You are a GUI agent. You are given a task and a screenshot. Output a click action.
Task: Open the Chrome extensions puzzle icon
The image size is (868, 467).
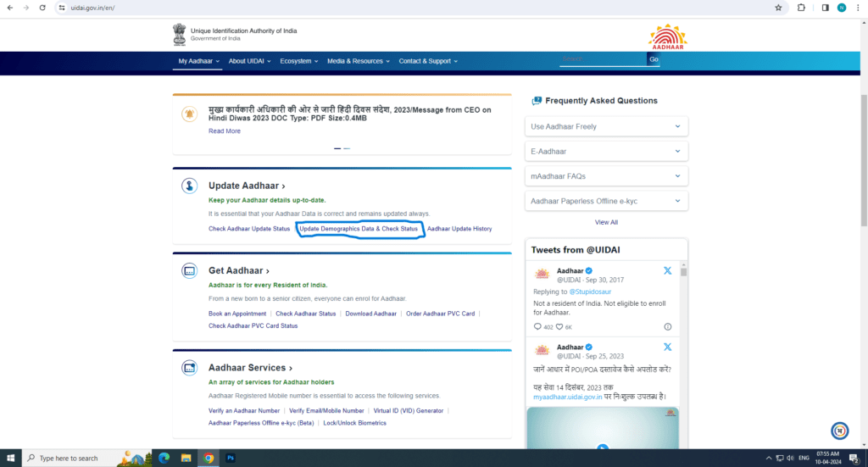(801, 8)
